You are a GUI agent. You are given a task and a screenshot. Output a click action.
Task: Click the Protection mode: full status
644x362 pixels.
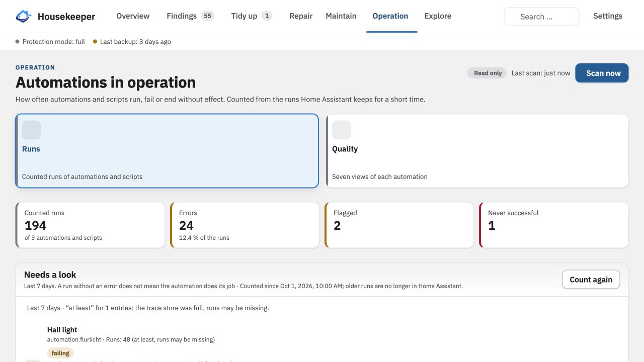pyautogui.click(x=50, y=42)
